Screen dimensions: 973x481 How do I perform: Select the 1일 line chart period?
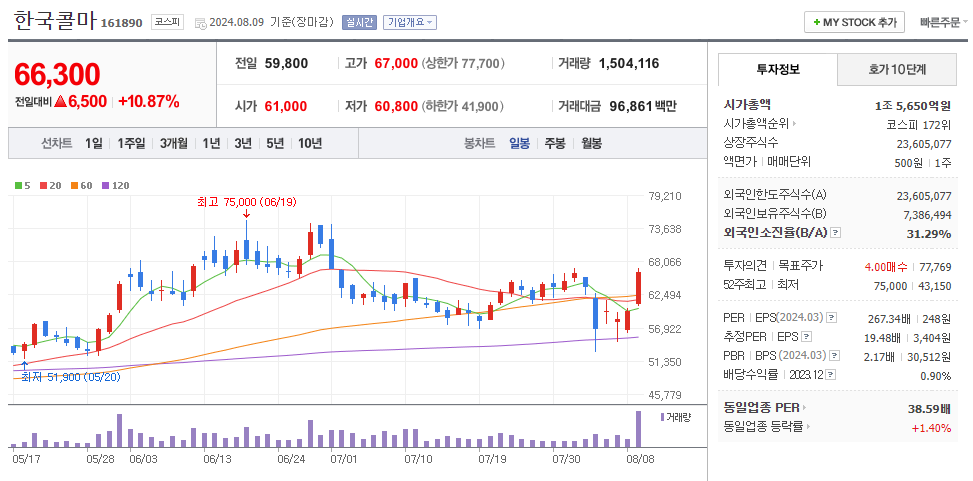point(94,143)
